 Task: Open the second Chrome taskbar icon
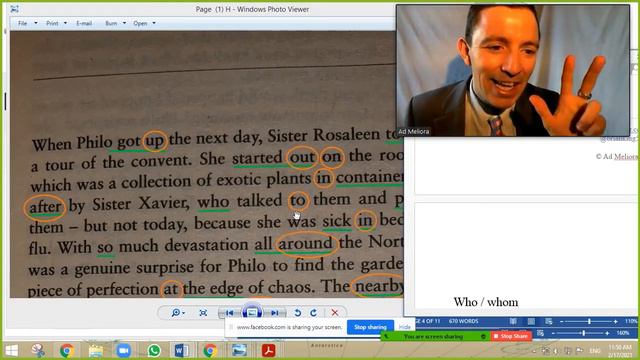[x=210, y=351]
